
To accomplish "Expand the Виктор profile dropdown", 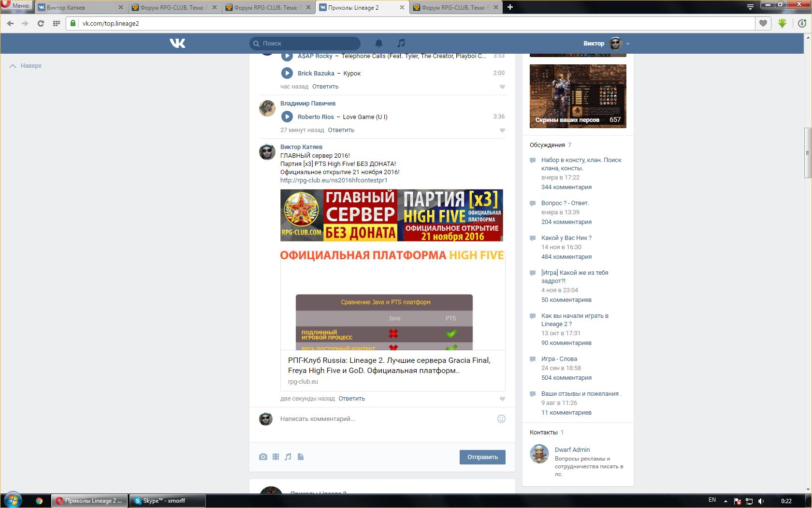I will coord(628,44).
